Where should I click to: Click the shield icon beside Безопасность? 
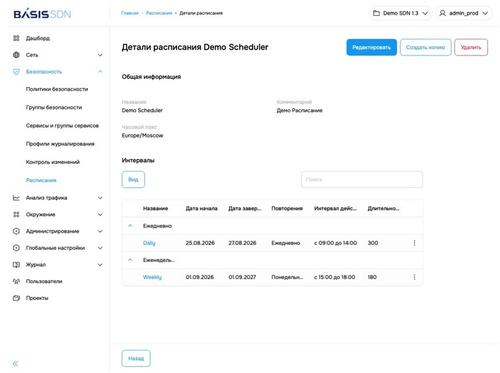tap(16, 72)
